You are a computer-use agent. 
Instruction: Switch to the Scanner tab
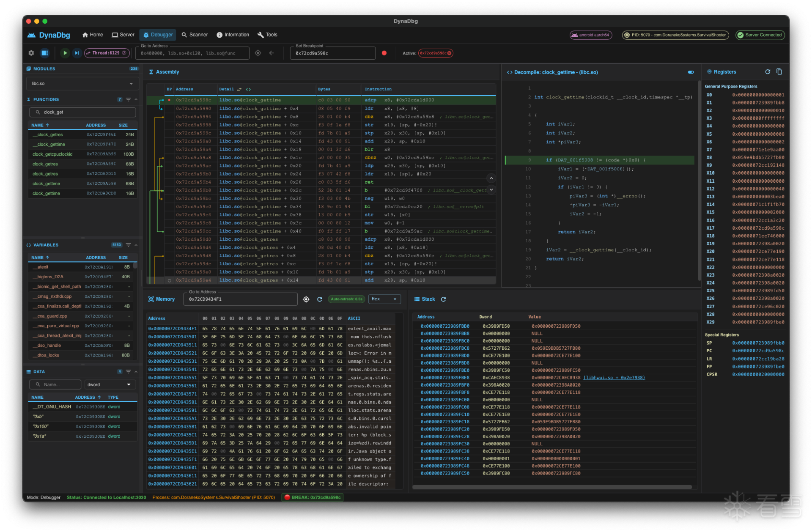click(195, 35)
